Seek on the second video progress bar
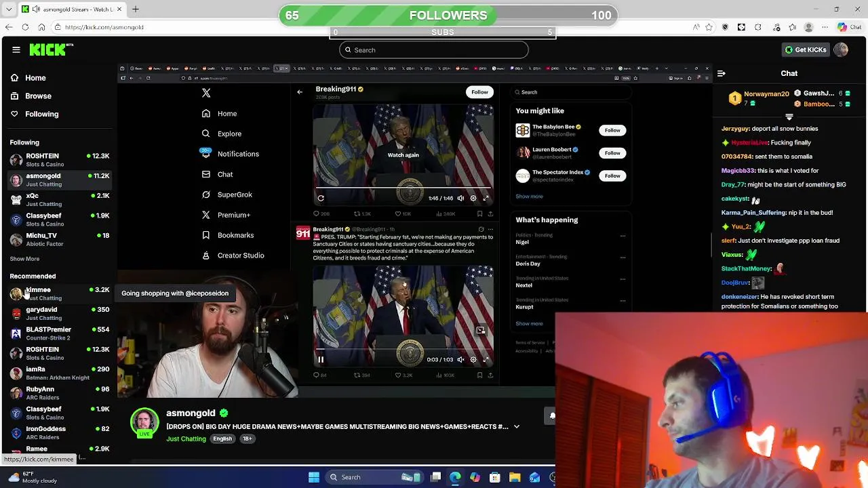Image resolution: width=868 pixels, height=488 pixels. pyautogui.click(x=403, y=350)
